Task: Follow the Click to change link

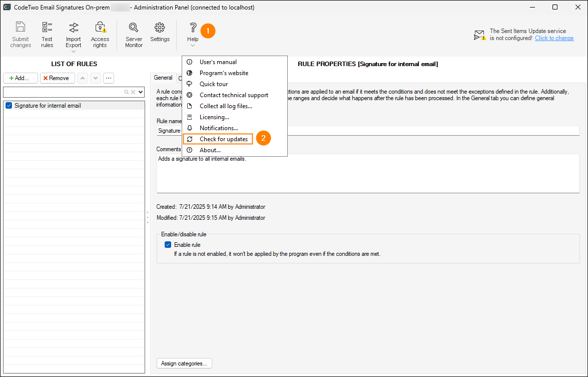Action: click(554, 38)
